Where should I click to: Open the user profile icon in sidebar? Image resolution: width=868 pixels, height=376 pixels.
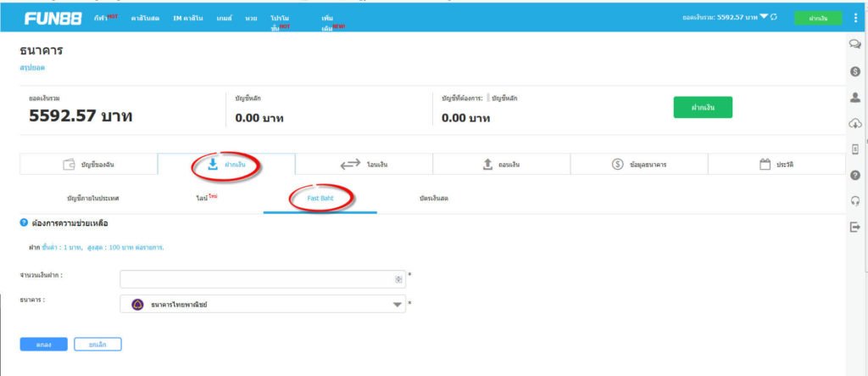click(854, 98)
